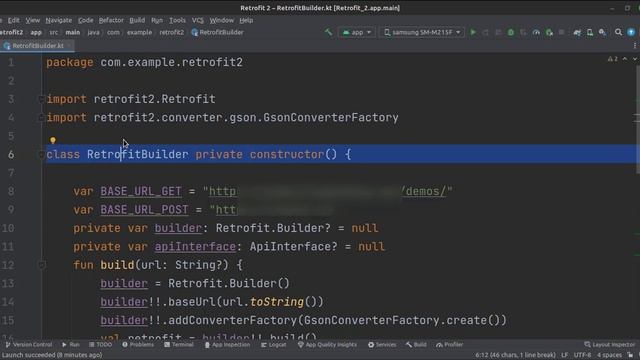Screen dimensions: 640x360
Task: Click the src breadcrumb in navigation bar
Action: pyautogui.click(x=53, y=32)
